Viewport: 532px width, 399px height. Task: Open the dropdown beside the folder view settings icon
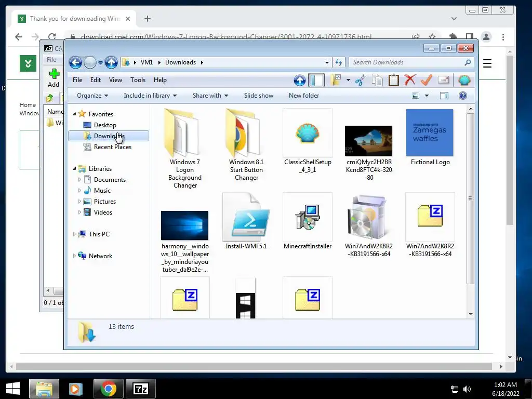click(348, 81)
